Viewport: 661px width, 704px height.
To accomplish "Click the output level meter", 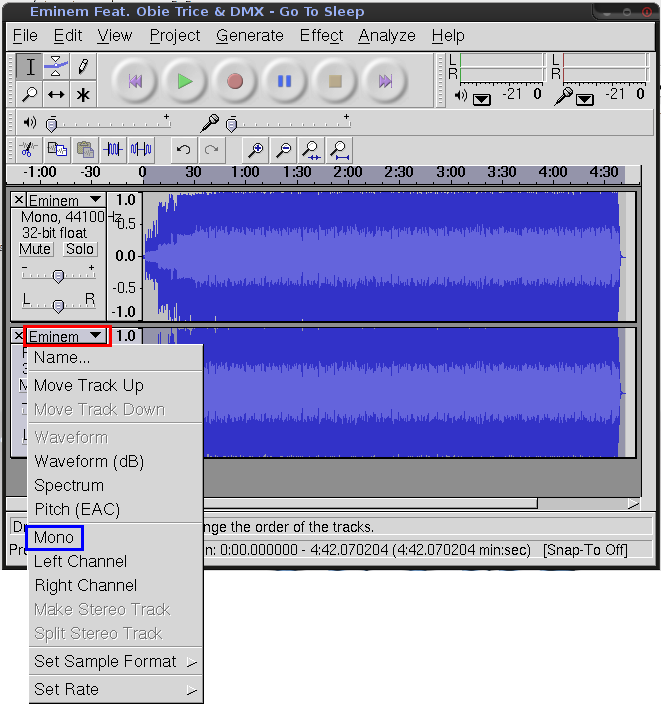I will click(x=502, y=67).
